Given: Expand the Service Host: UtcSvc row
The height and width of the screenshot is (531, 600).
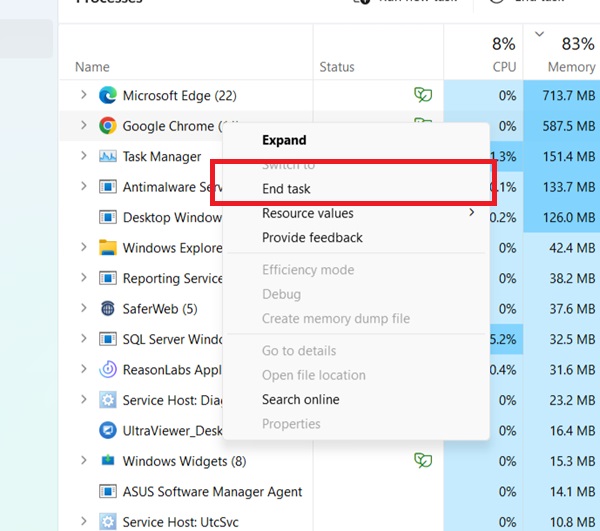Looking at the screenshot, I should [84, 521].
